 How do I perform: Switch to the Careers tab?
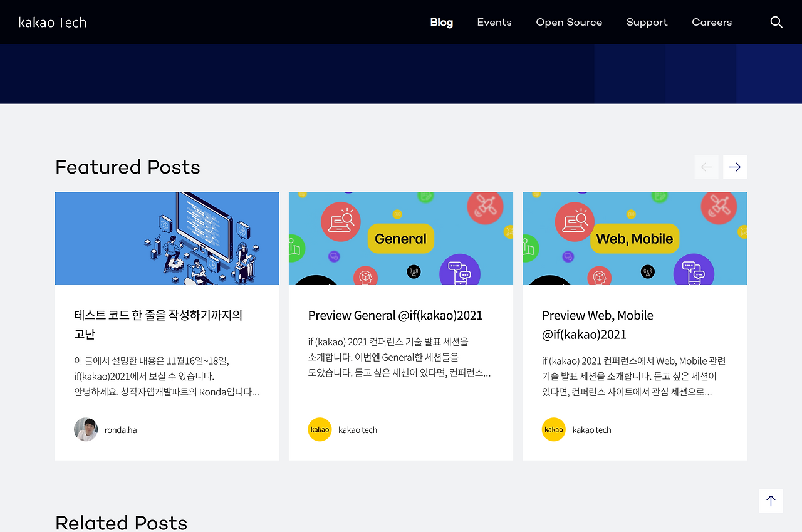point(712,22)
